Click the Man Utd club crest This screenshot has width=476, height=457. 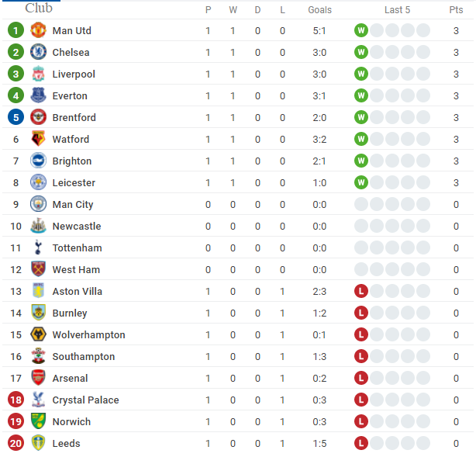coord(38,30)
